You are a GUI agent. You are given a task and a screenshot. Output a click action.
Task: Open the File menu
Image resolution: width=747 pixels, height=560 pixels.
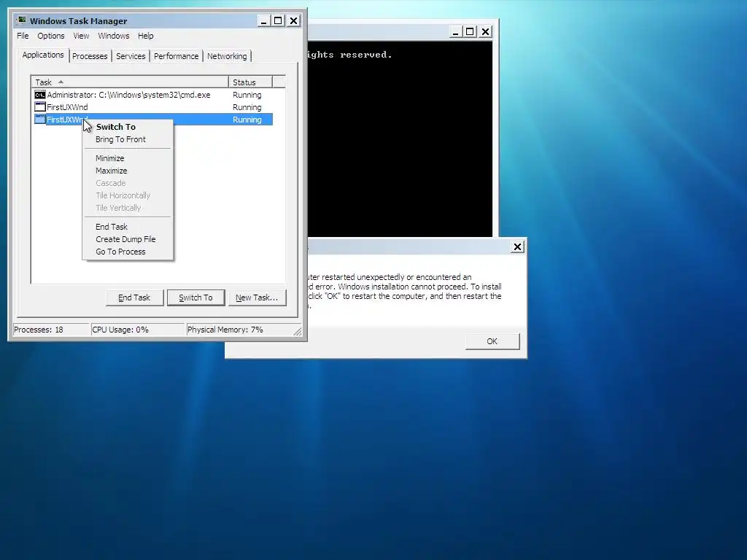[x=23, y=36]
